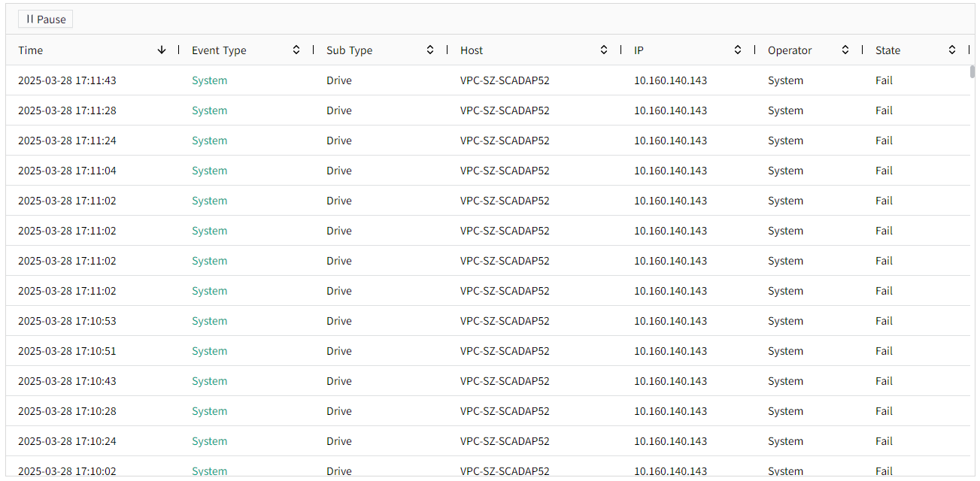
Task: Select the Event Type column header
Action: click(x=219, y=50)
